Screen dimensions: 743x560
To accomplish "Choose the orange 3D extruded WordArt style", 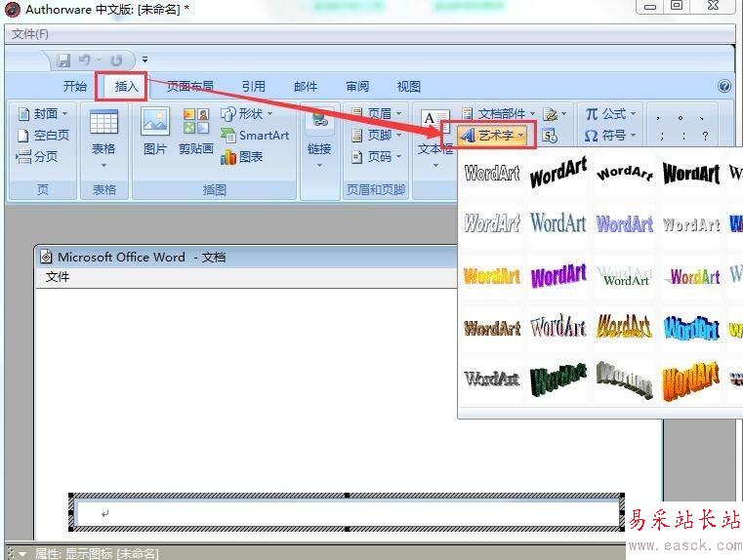I will (691, 380).
